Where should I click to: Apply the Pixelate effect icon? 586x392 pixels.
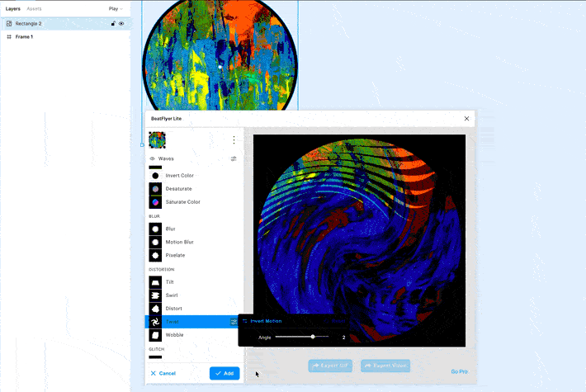tap(155, 255)
